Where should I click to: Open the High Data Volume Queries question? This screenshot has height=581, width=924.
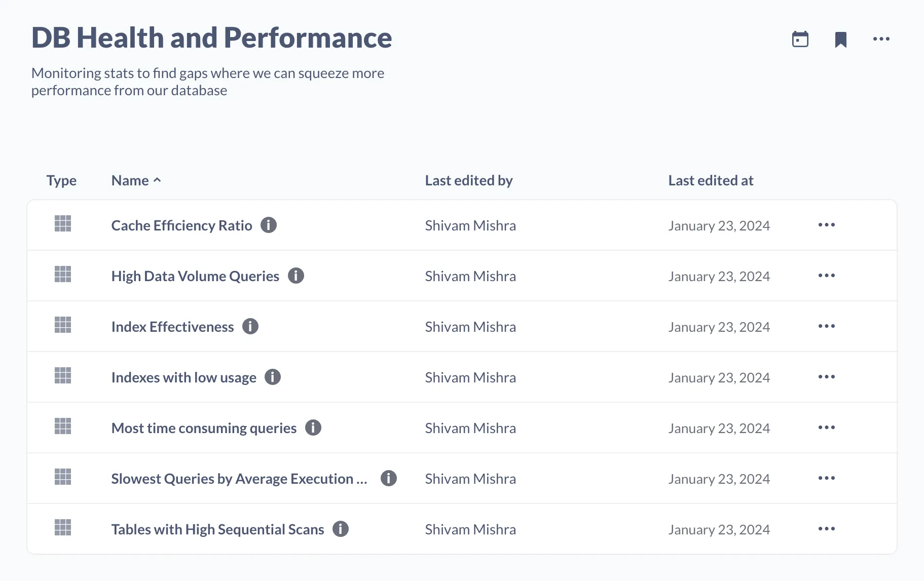(195, 276)
